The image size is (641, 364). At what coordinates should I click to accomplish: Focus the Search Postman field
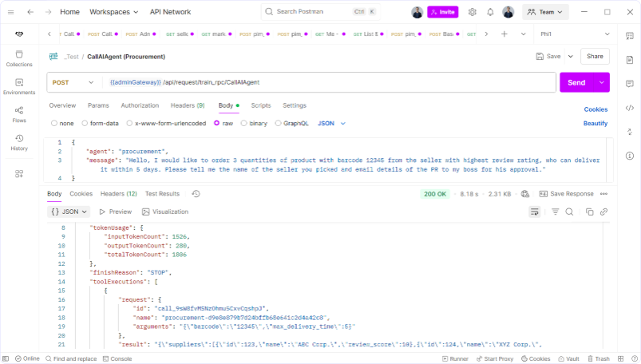pyautogui.click(x=321, y=12)
